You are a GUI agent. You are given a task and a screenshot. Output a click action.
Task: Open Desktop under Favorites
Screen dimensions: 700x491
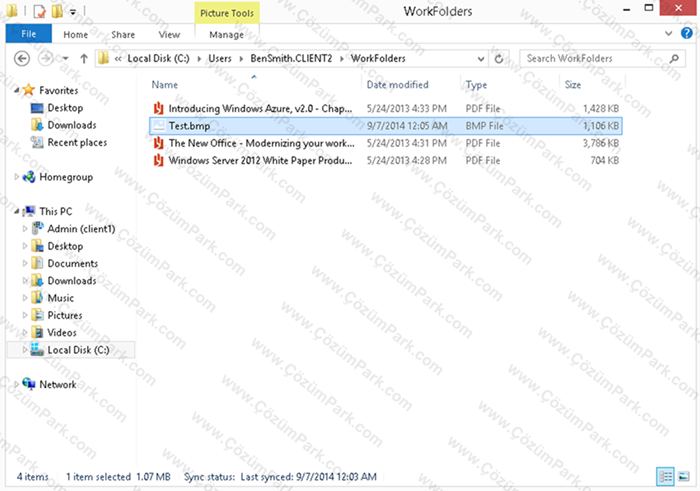coord(65,108)
